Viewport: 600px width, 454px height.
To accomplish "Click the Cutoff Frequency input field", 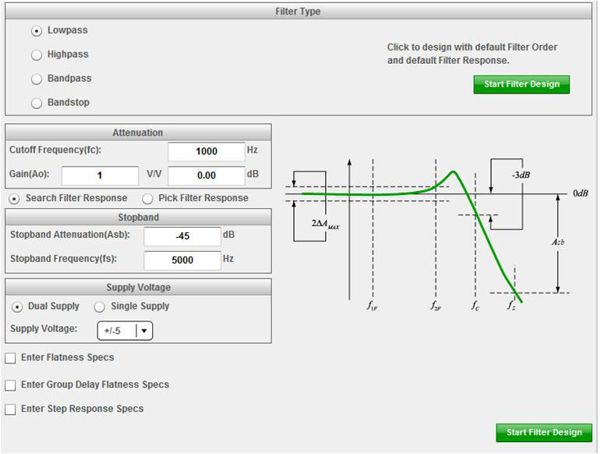I will (x=206, y=152).
